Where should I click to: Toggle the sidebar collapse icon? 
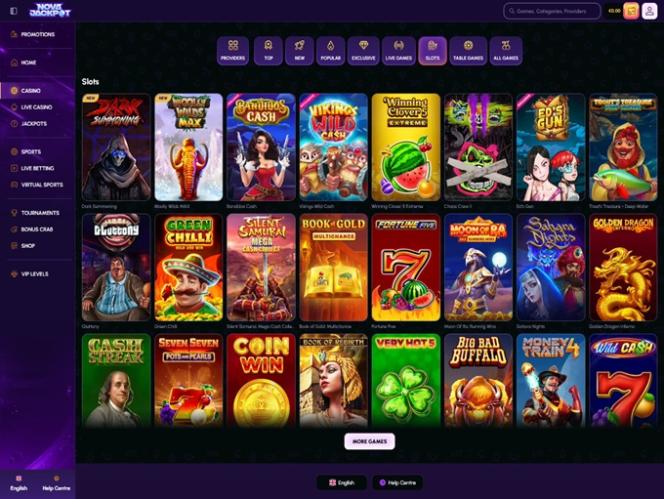(14, 11)
